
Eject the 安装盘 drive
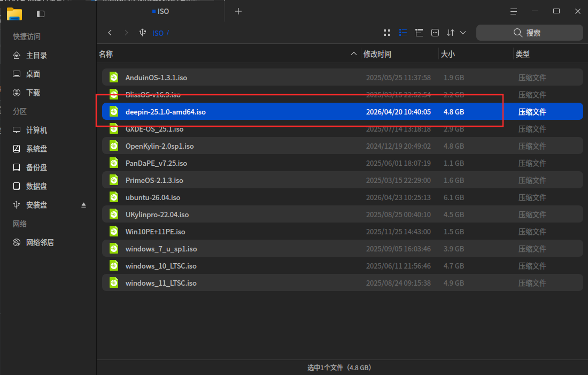pos(83,205)
